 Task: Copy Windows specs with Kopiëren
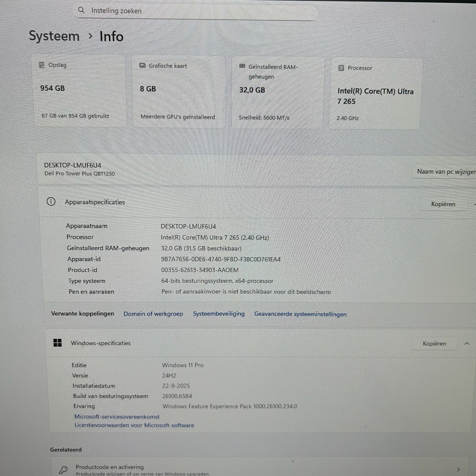[434, 344]
